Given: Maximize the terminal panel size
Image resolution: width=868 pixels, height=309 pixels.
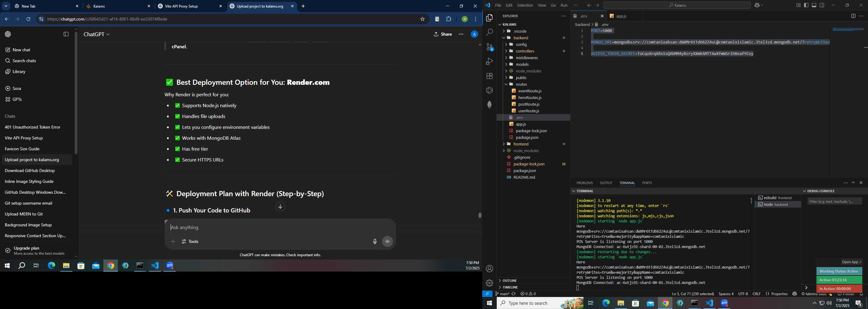Looking at the screenshot, I should tap(853, 183).
